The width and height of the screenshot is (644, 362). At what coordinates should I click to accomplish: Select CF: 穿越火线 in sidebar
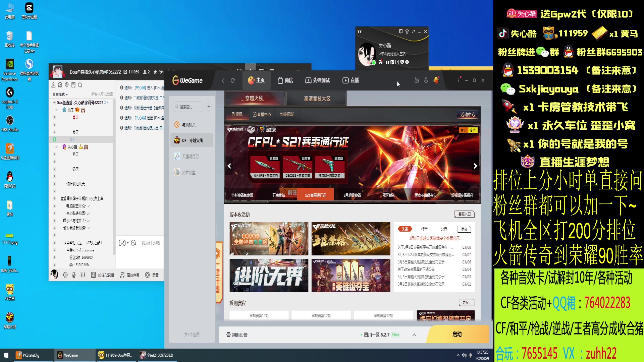pyautogui.click(x=192, y=140)
